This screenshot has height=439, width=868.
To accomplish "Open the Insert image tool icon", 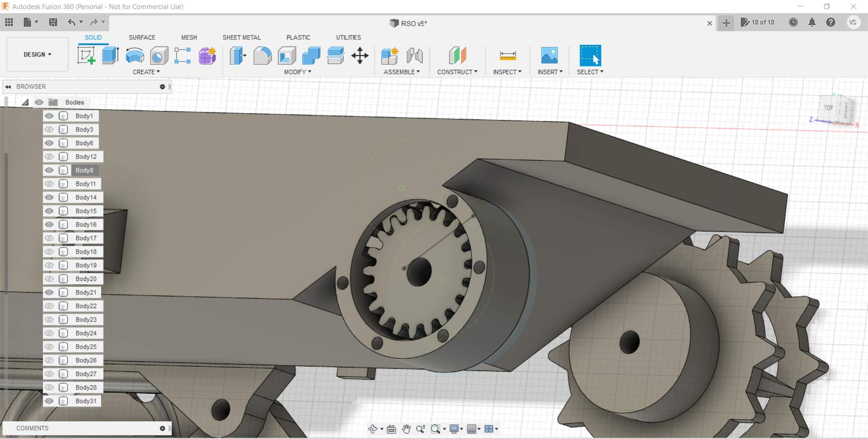I will click(x=549, y=56).
